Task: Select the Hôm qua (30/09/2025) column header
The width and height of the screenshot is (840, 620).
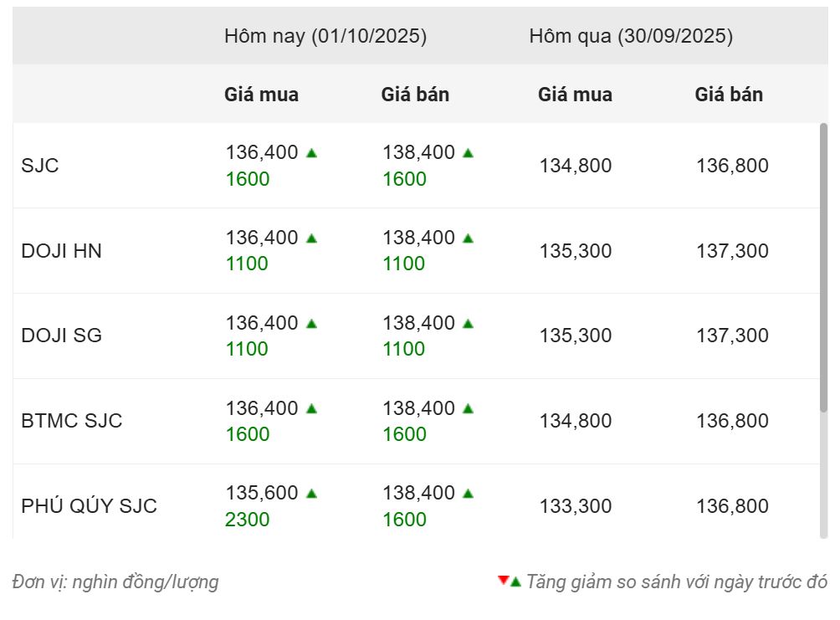Action: pyautogui.click(x=631, y=37)
